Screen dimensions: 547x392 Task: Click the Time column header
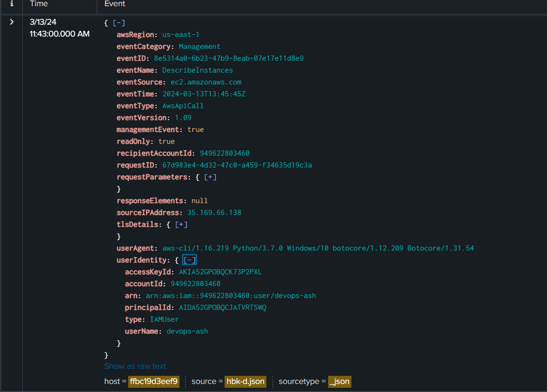(38, 4)
